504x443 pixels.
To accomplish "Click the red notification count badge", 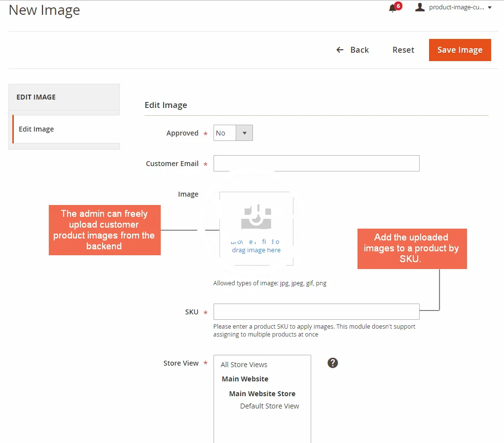I will 398,6.
